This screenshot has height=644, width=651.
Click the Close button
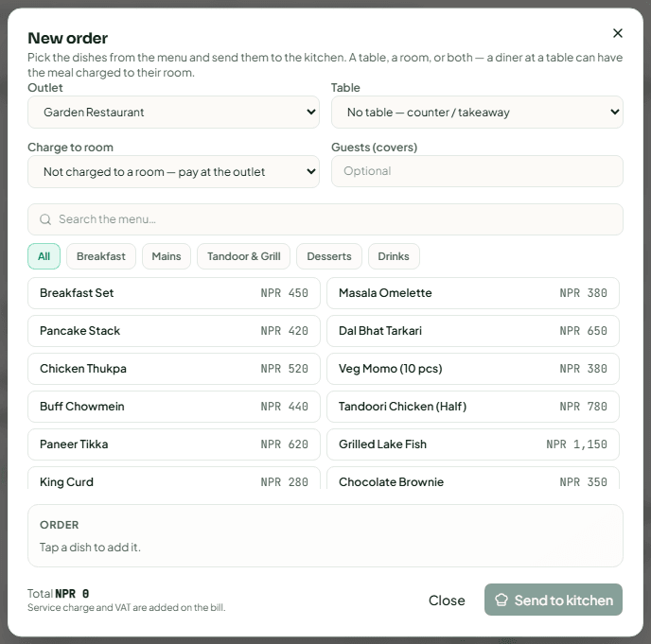click(447, 600)
